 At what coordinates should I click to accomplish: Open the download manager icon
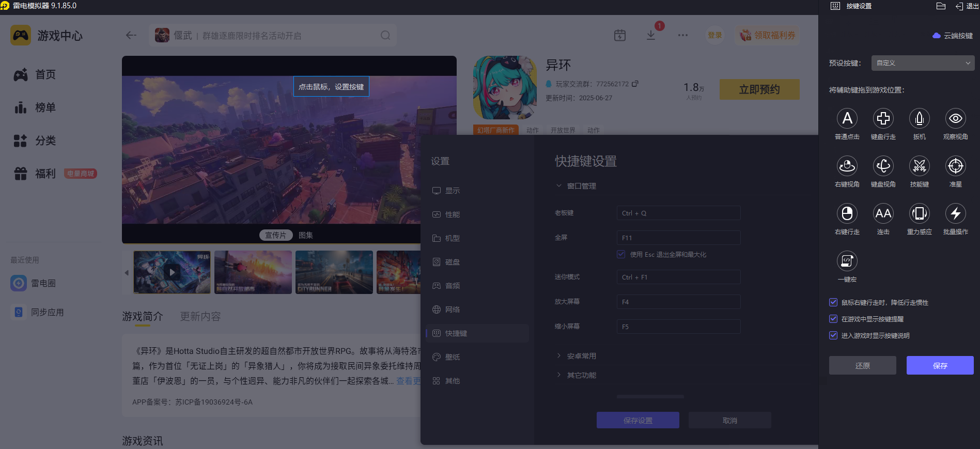pyautogui.click(x=651, y=35)
